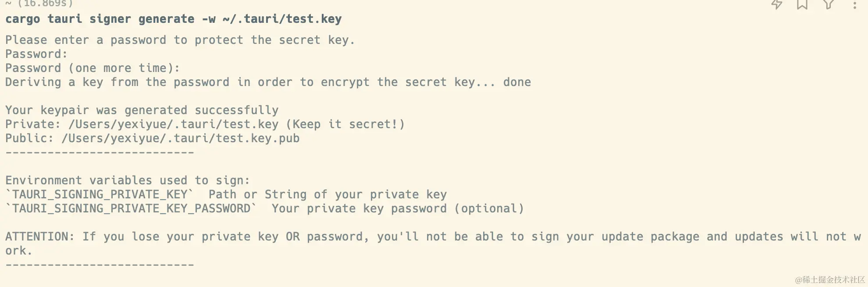The width and height of the screenshot is (868, 287).
Task: Click the cargo tauri signer generate command
Action: click(173, 19)
